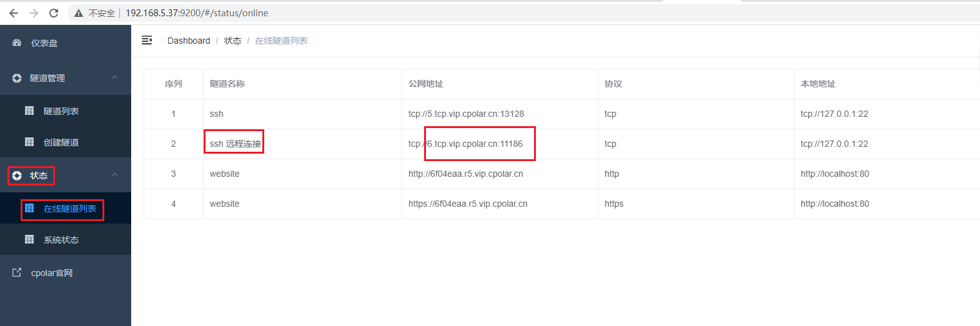Image resolution: width=980 pixels, height=326 pixels.
Task: Click the table icon next to 系统状态
Action: point(29,239)
